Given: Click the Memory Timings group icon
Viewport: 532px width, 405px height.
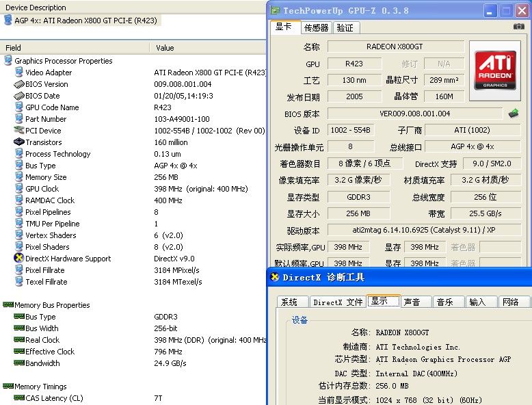Looking at the screenshot, I should [x=8, y=386].
